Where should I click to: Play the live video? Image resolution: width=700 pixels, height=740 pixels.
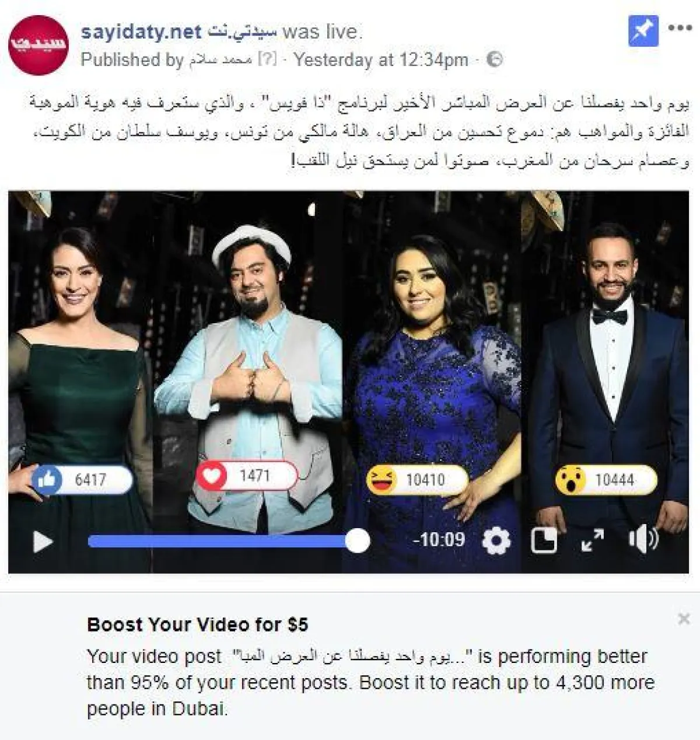pyautogui.click(x=42, y=542)
